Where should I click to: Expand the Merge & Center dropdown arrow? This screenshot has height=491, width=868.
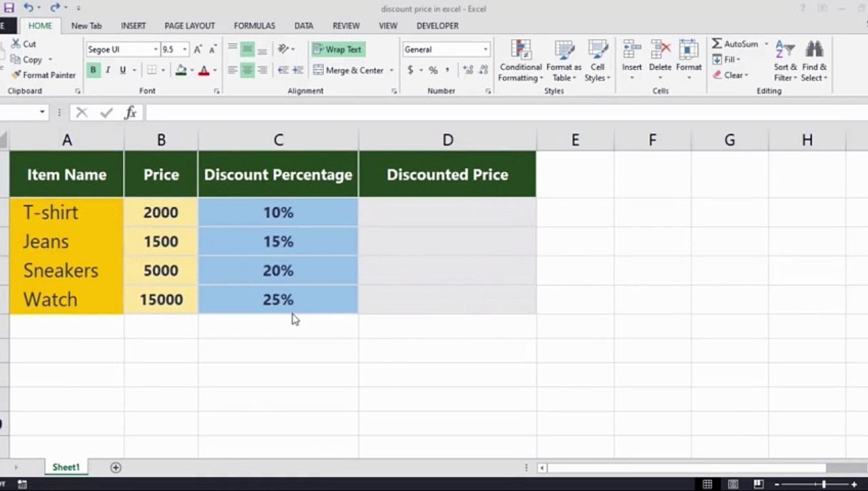click(391, 70)
